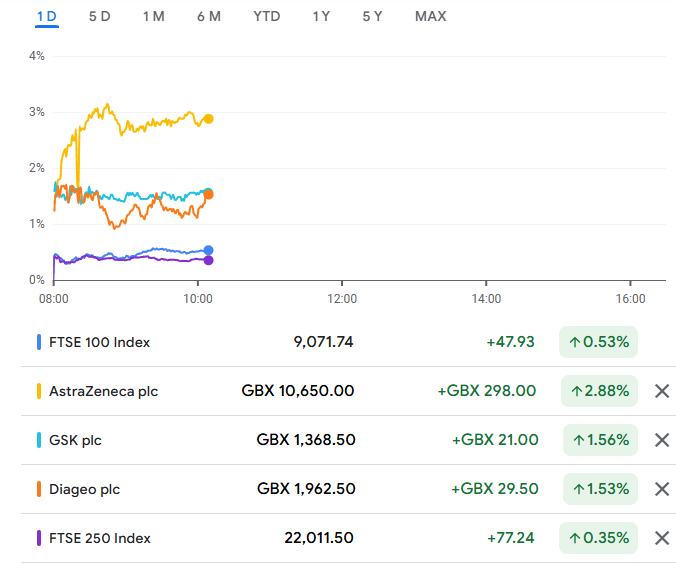Click the GBX 10,650.00 price
The height and width of the screenshot is (565, 676).
[297, 391]
